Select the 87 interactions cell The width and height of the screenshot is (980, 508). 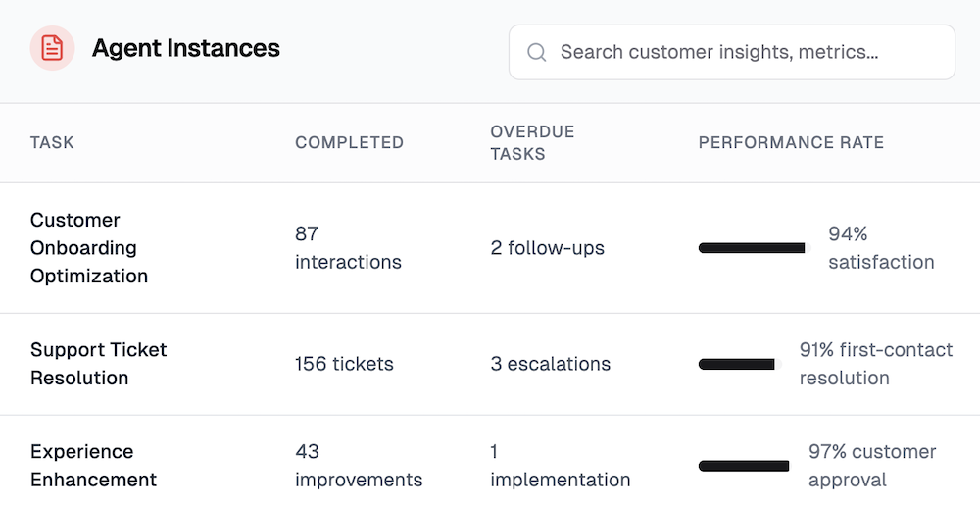[348, 248]
